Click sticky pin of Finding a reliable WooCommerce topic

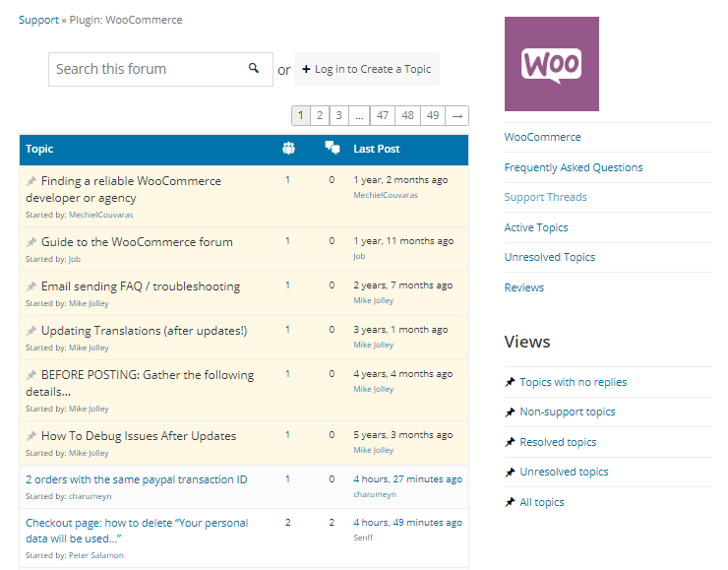coord(31,181)
